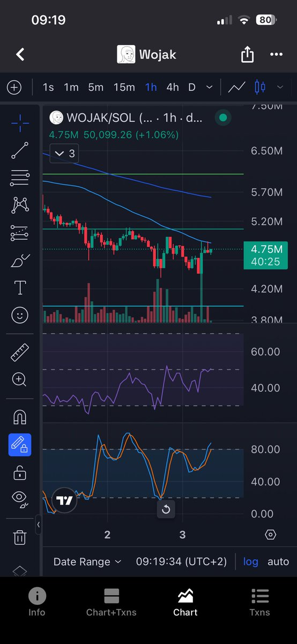Tap the Wojak token avatar
This screenshot has width=297, height=644.
click(x=125, y=54)
